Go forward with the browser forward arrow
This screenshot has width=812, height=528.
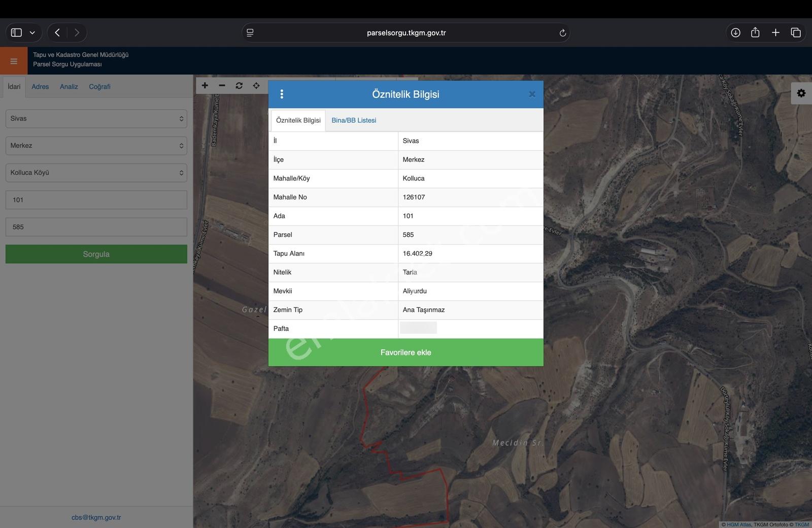(77, 32)
